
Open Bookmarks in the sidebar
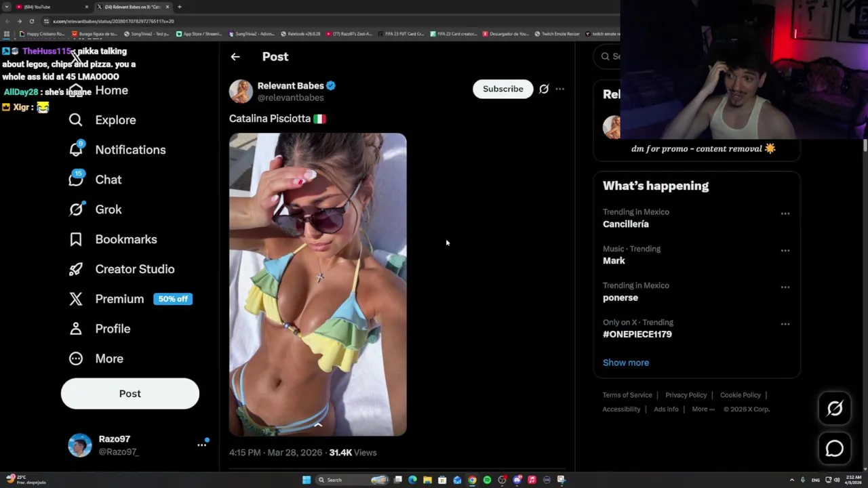113,239
